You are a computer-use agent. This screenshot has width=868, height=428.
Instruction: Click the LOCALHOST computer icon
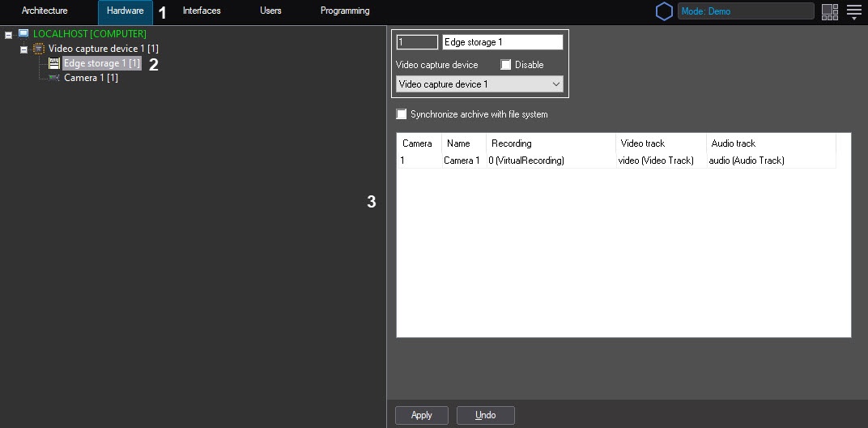(23, 34)
